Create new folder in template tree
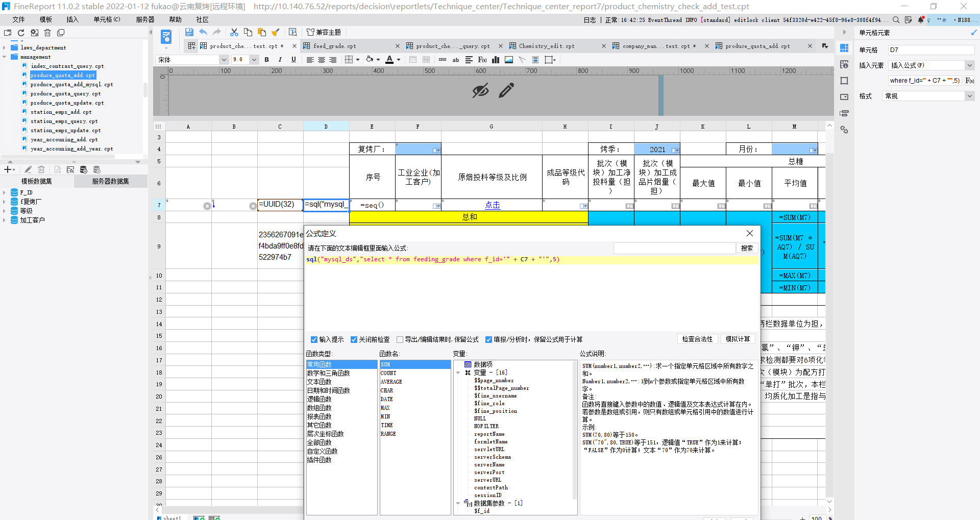Image resolution: width=980 pixels, height=520 pixels. pos(8,33)
